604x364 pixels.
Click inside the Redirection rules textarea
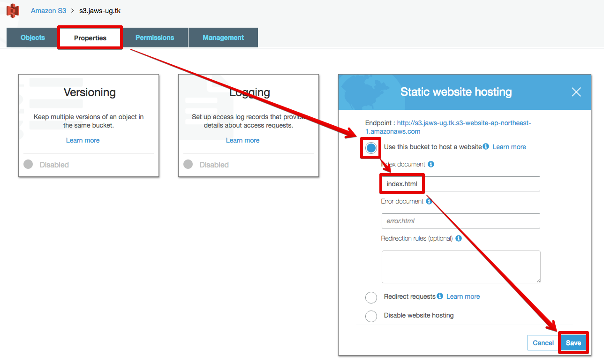(461, 267)
